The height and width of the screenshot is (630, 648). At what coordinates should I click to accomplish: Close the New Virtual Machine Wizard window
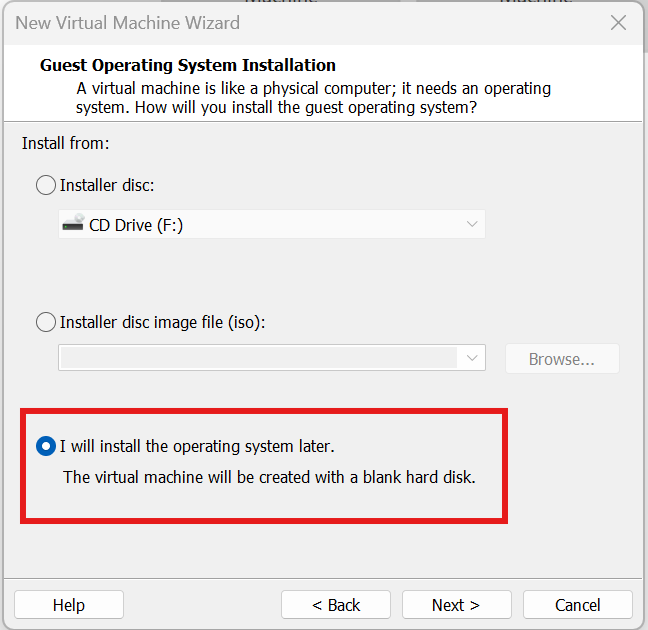618,22
